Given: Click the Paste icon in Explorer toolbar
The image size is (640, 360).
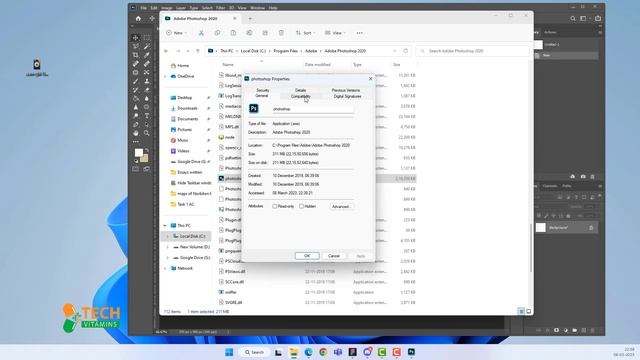Looking at the screenshot, I should pos(233,33).
